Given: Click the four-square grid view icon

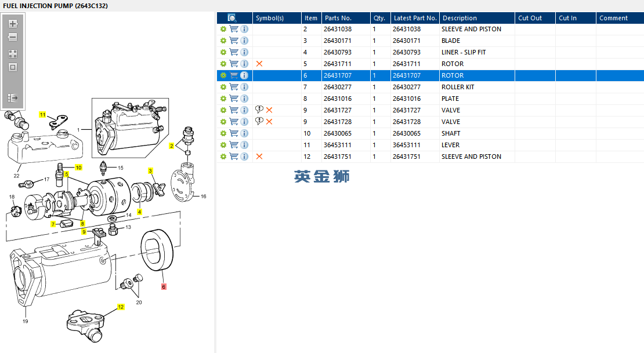Looking at the screenshot, I should (x=13, y=54).
